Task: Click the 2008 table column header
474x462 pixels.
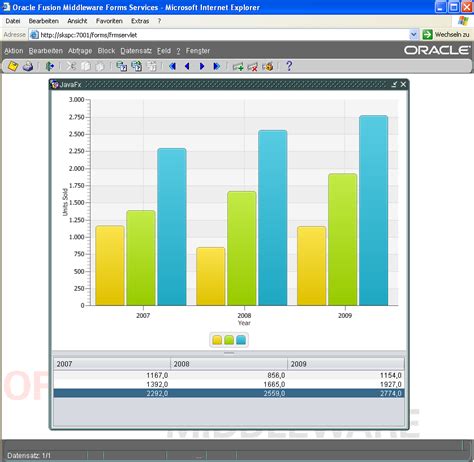Action: [229, 364]
